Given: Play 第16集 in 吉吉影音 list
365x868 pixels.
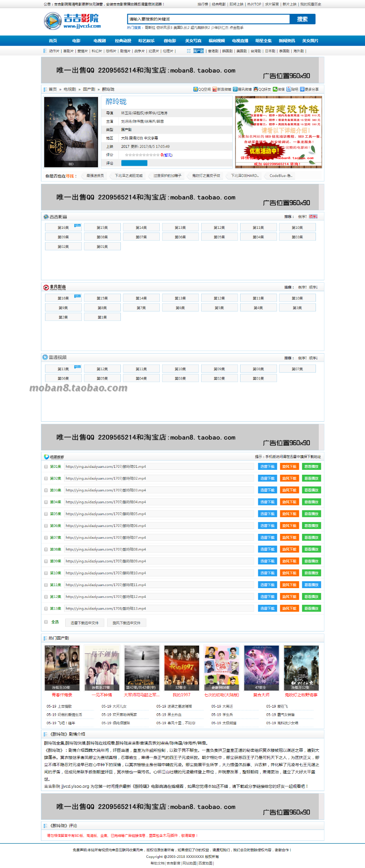Looking at the screenshot, I should tap(63, 228).
